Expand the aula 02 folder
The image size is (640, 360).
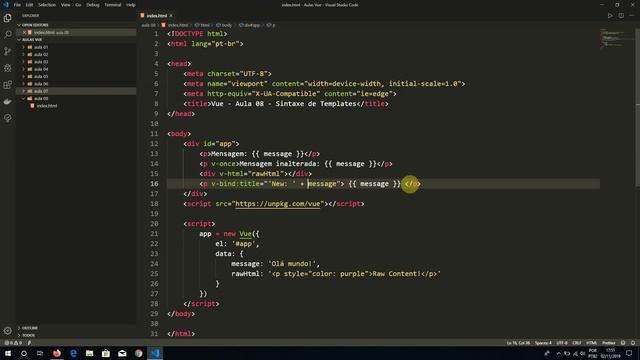[x=23, y=54]
